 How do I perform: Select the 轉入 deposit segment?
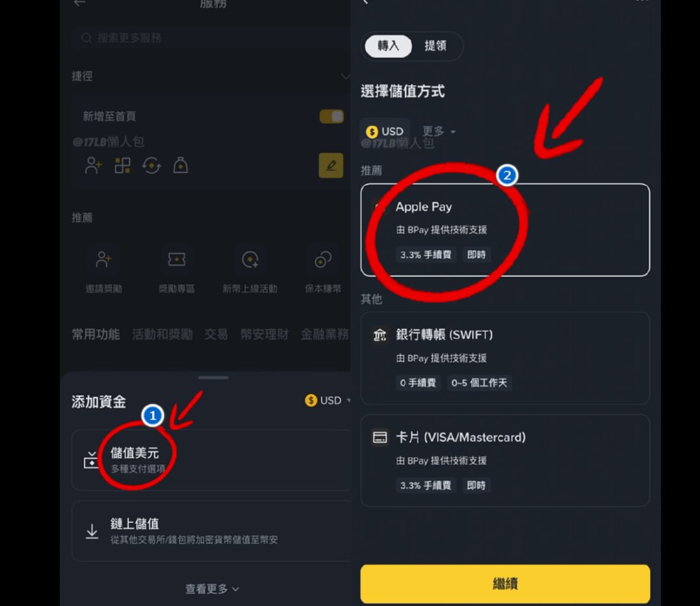click(x=388, y=46)
